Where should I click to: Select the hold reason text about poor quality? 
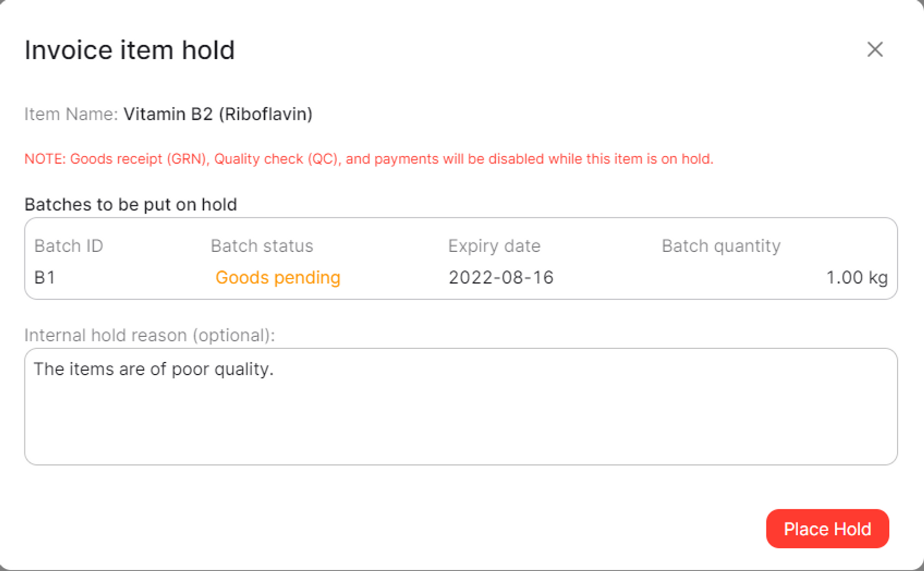[154, 369]
